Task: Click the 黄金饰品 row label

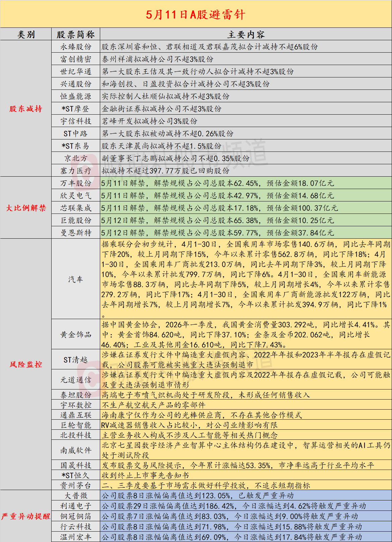Action: [x=76, y=335]
